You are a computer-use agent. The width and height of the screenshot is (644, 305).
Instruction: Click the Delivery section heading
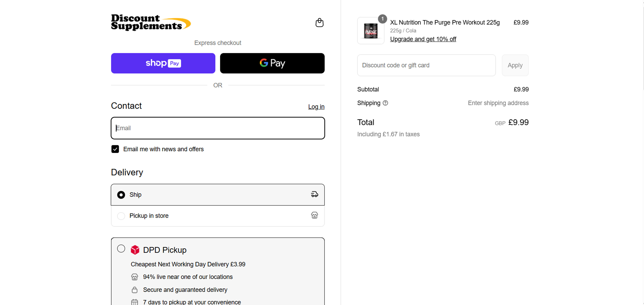[x=127, y=172]
